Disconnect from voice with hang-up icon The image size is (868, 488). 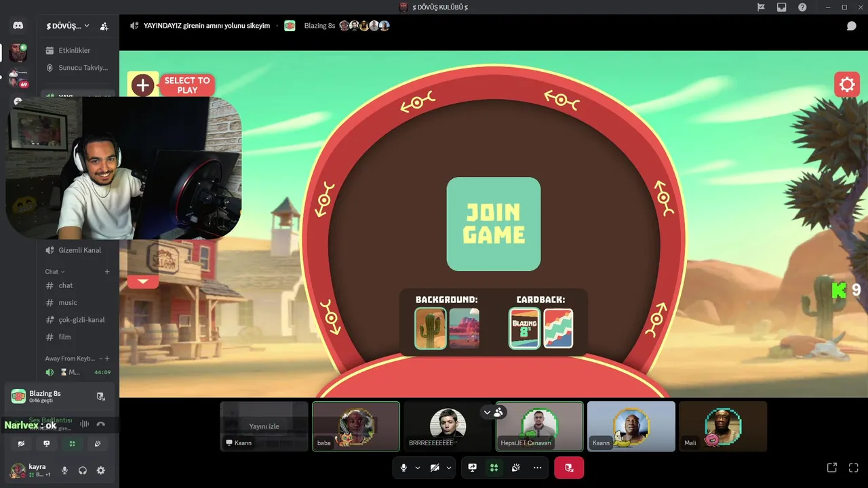click(101, 424)
